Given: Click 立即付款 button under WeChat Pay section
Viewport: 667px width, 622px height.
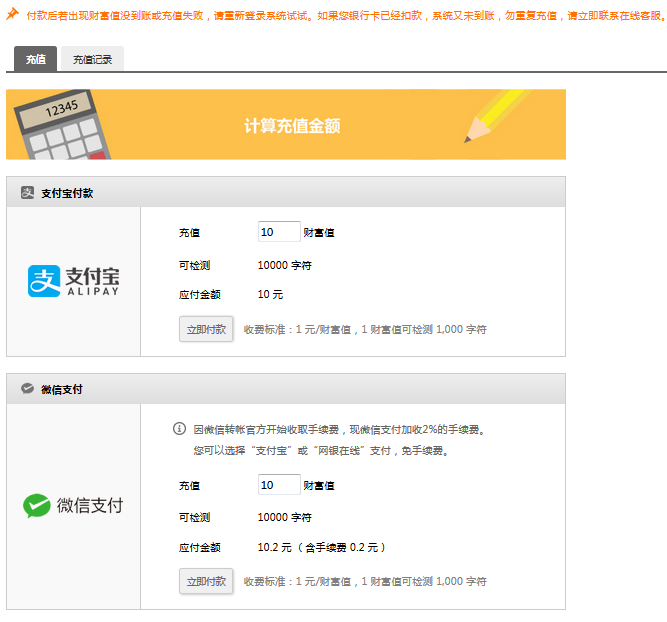Looking at the screenshot, I should [x=206, y=581].
